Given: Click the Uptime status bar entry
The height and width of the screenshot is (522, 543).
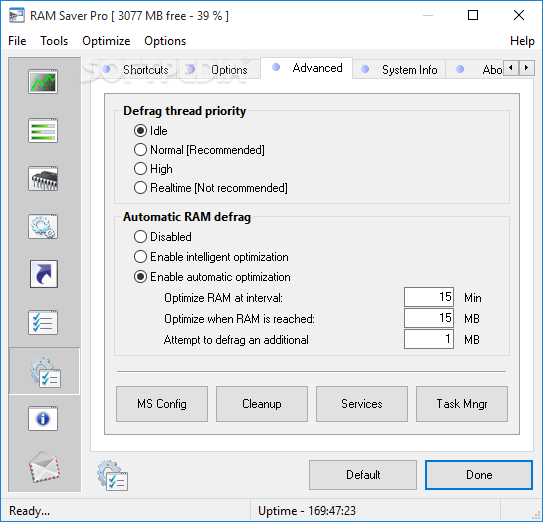Looking at the screenshot, I should pos(307,511).
